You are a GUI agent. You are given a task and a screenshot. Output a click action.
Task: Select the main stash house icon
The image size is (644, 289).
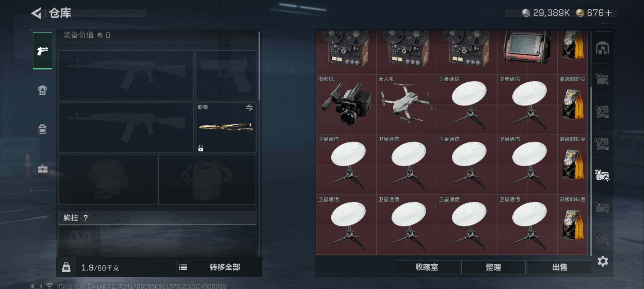click(x=603, y=48)
